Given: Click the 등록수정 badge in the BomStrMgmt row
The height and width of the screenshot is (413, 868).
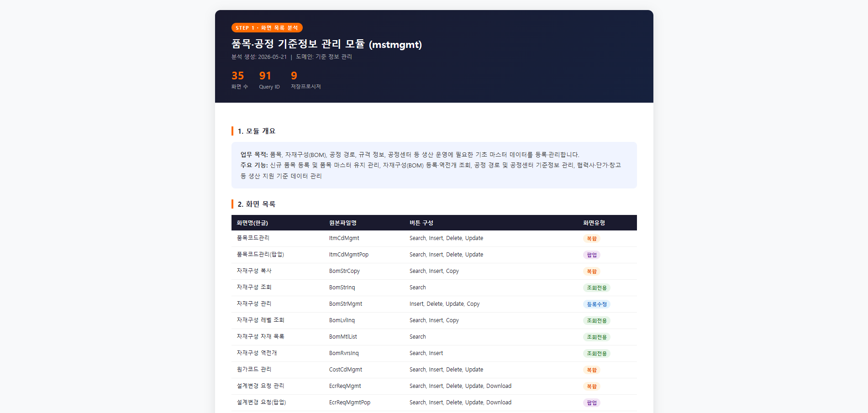Looking at the screenshot, I should [x=596, y=304].
